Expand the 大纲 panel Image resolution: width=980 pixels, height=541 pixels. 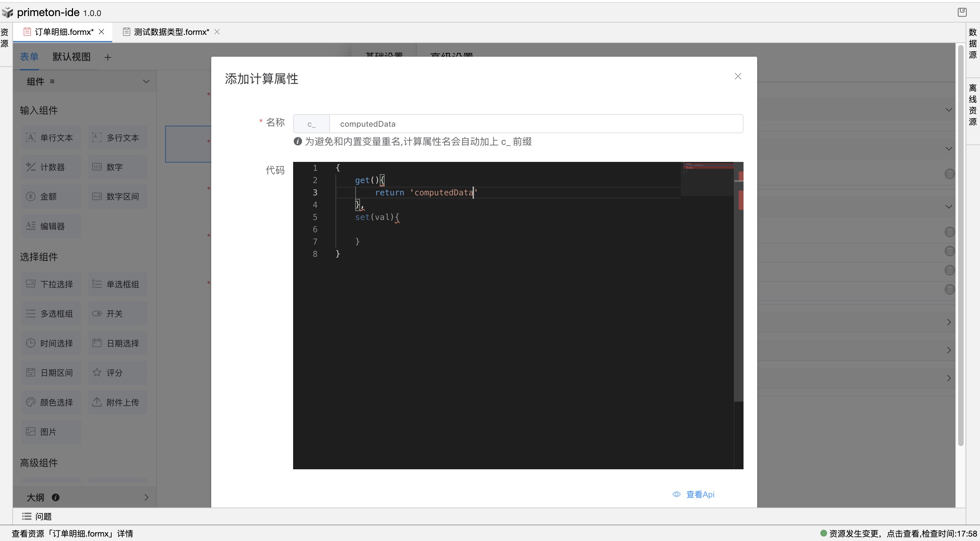146,497
